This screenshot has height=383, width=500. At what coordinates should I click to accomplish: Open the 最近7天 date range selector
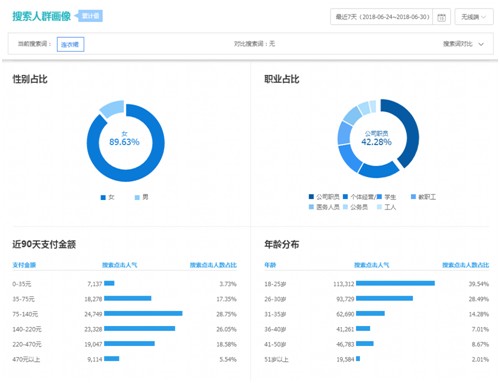point(382,17)
